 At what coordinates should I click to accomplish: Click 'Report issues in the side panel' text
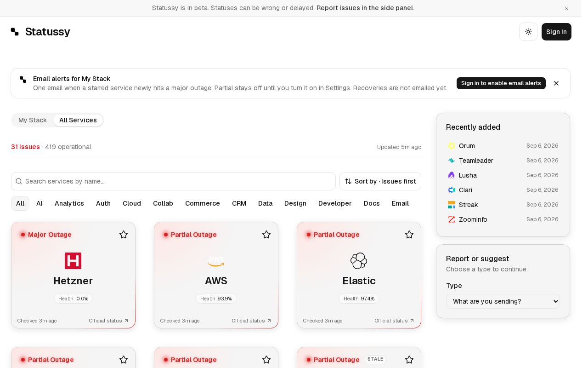click(365, 8)
